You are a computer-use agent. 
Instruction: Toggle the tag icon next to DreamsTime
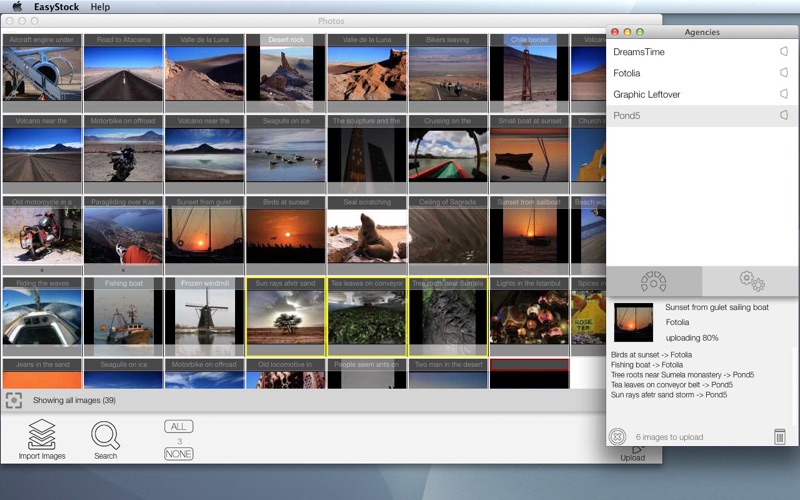[x=784, y=52]
